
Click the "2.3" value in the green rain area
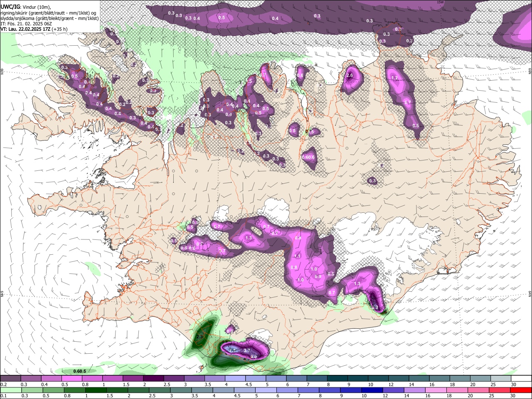click(200, 336)
